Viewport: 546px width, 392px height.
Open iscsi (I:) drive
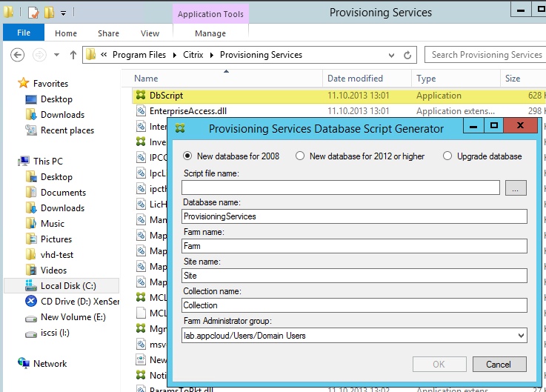(55, 333)
